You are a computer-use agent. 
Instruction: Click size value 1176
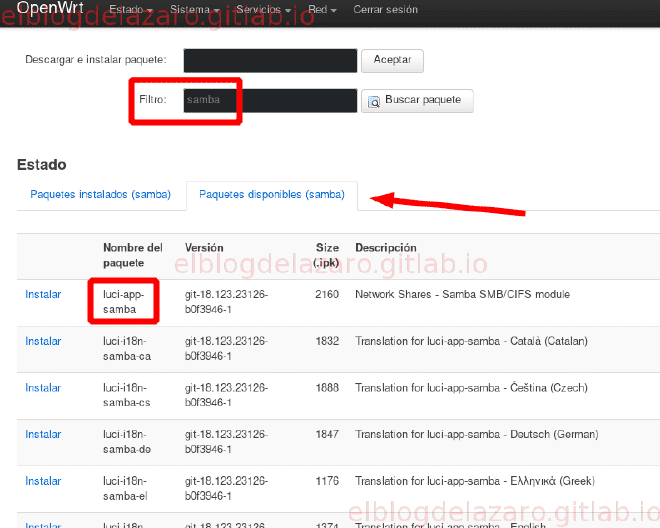(327, 481)
